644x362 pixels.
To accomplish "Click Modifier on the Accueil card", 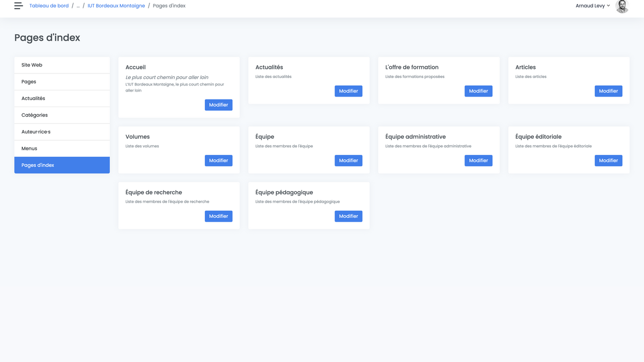I will (218, 105).
